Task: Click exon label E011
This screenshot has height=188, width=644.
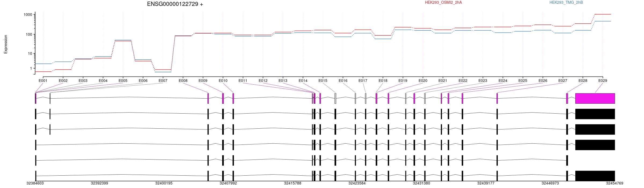Action: point(243,81)
